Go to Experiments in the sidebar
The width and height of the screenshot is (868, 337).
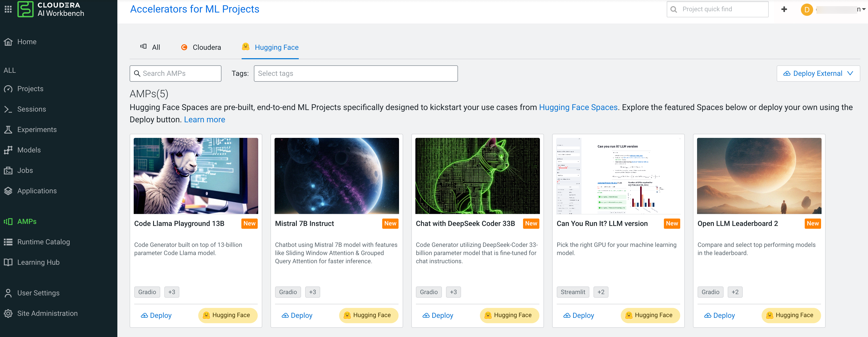click(x=37, y=129)
